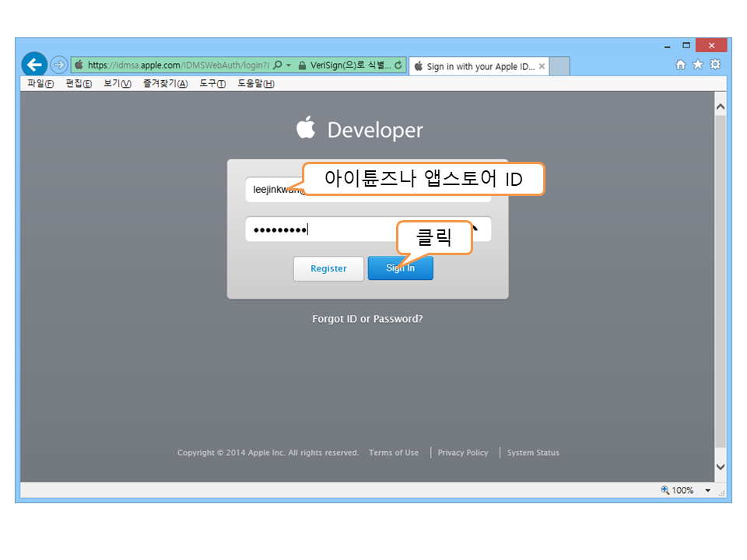Image resolution: width=747 pixels, height=560 pixels.
Task: Open the zoom level dropdown arrow at 100%
Action: click(708, 491)
